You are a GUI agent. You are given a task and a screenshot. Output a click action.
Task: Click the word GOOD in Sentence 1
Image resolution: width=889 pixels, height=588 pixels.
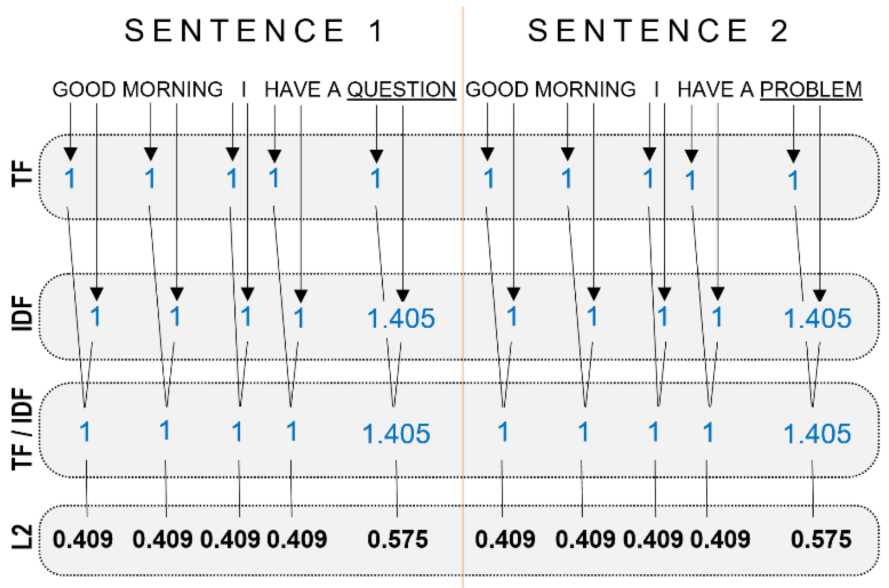(x=84, y=90)
